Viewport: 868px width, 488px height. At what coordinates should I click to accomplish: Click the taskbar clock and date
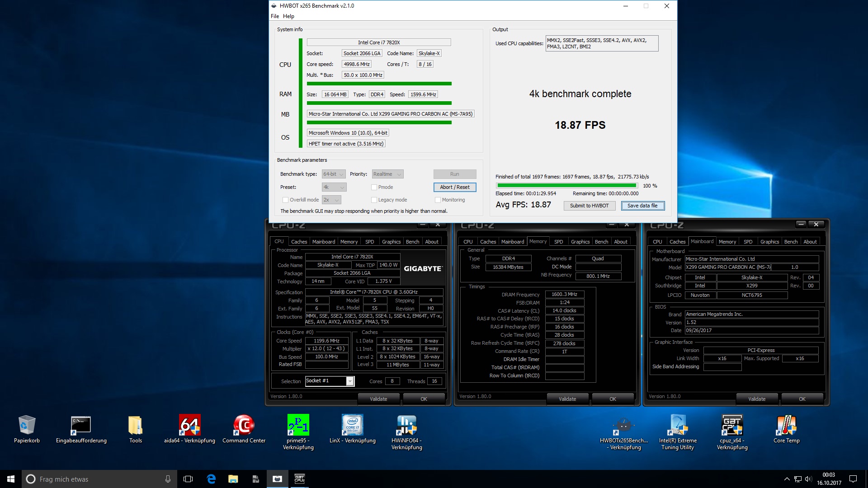[829, 479]
